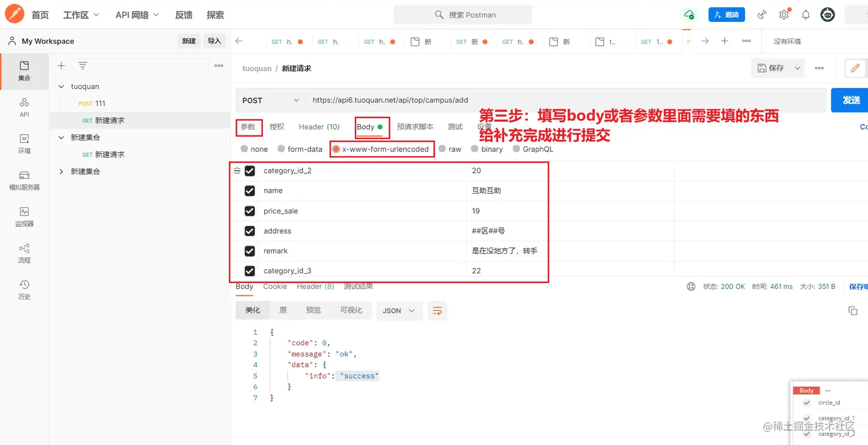The height and width of the screenshot is (445, 868).
Task: Uncheck the price_sale parameter checkbox
Action: coord(250,211)
